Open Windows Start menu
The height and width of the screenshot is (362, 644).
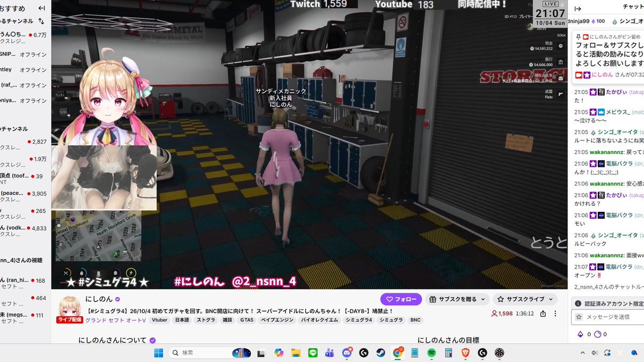point(159,352)
